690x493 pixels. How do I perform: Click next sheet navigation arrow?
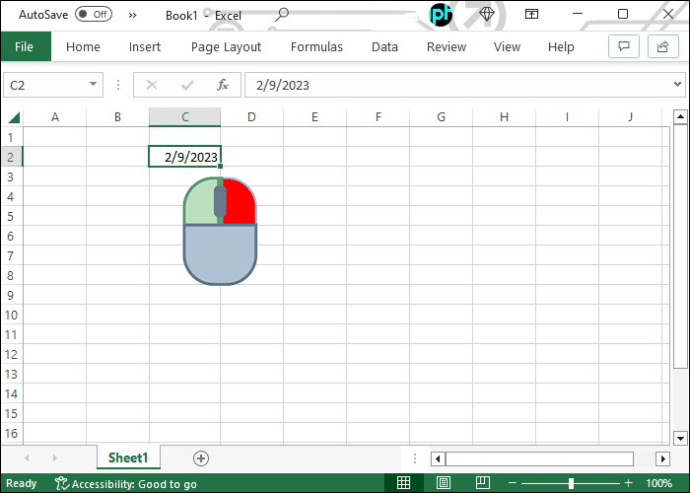tap(55, 458)
